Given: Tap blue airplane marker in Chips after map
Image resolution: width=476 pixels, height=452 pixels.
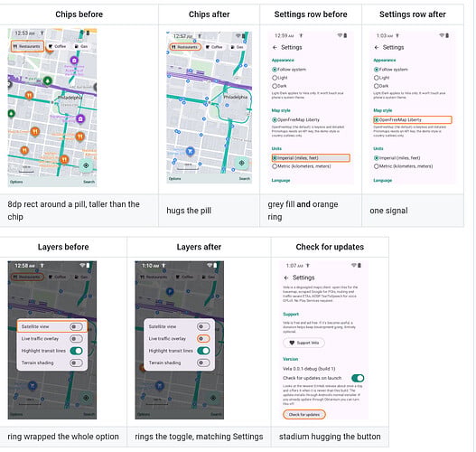Looking at the screenshot, I should click(190, 151).
